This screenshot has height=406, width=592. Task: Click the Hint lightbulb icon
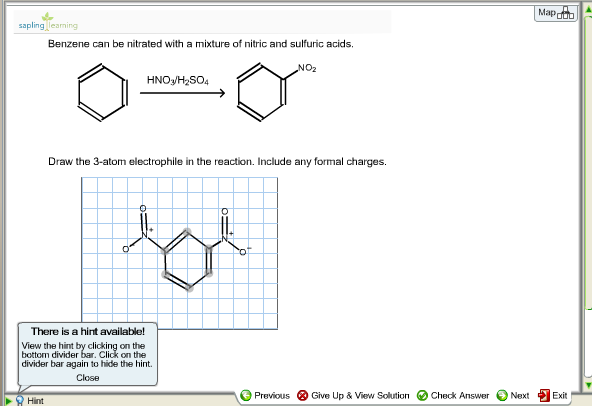20,400
